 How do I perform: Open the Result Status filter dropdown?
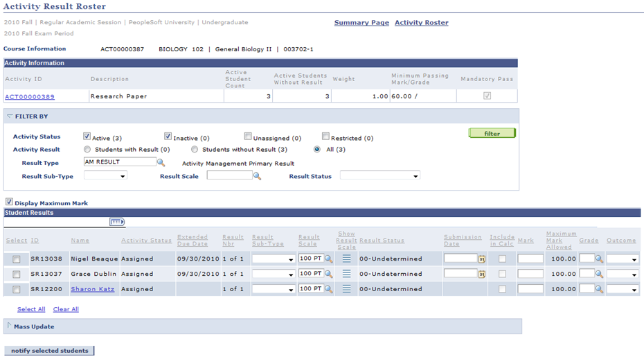coord(380,175)
